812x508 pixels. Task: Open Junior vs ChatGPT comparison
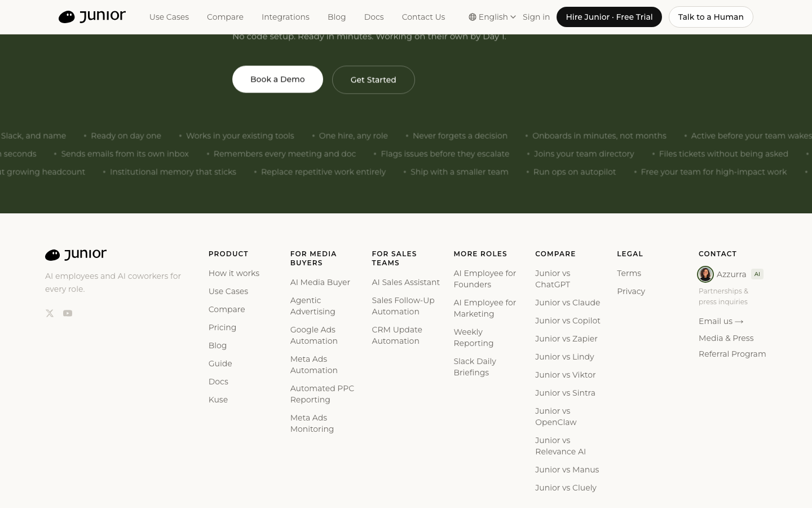click(553, 279)
